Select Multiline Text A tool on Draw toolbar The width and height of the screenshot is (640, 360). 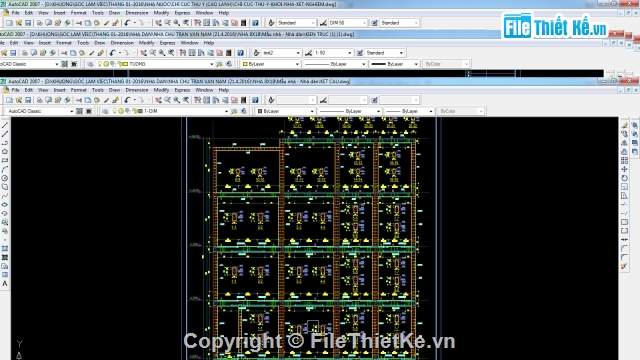click(5, 284)
